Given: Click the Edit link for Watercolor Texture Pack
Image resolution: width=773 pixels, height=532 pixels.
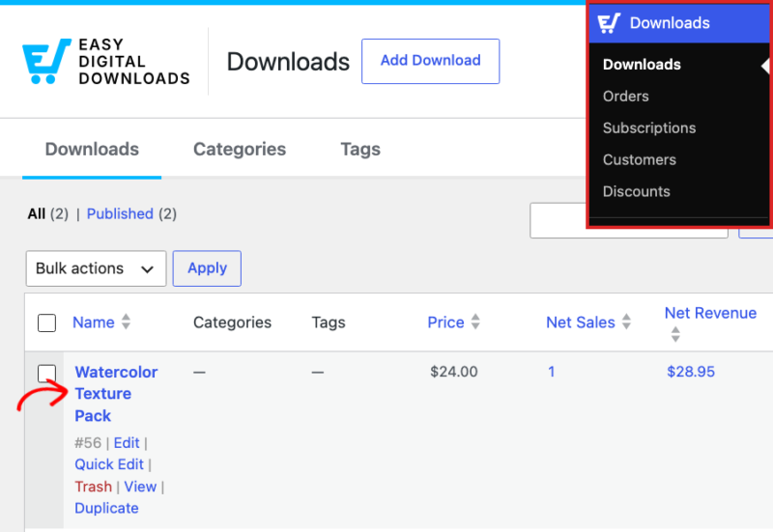Looking at the screenshot, I should pos(127,443).
